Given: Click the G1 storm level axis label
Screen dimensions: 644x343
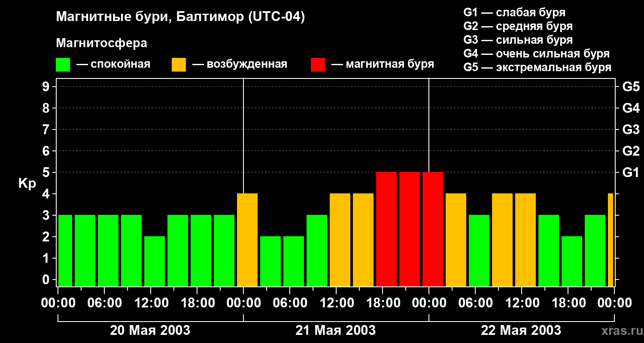Looking at the screenshot, I should (x=630, y=172).
